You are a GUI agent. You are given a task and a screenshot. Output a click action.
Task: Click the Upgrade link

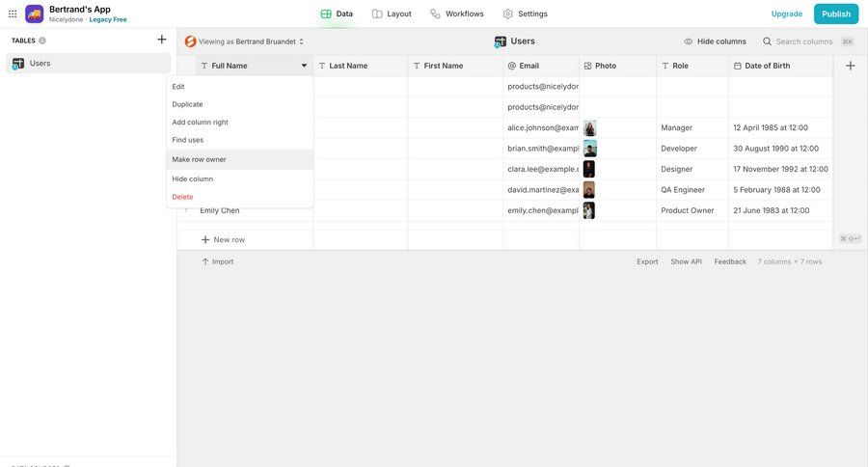click(786, 14)
